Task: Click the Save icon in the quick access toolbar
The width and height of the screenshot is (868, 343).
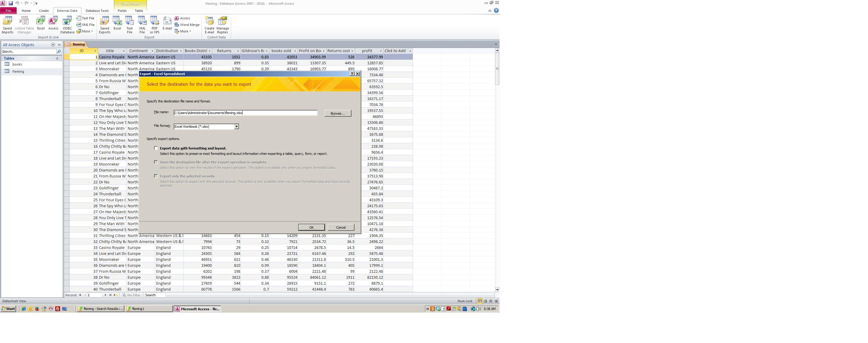Action: [x=10, y=3]
